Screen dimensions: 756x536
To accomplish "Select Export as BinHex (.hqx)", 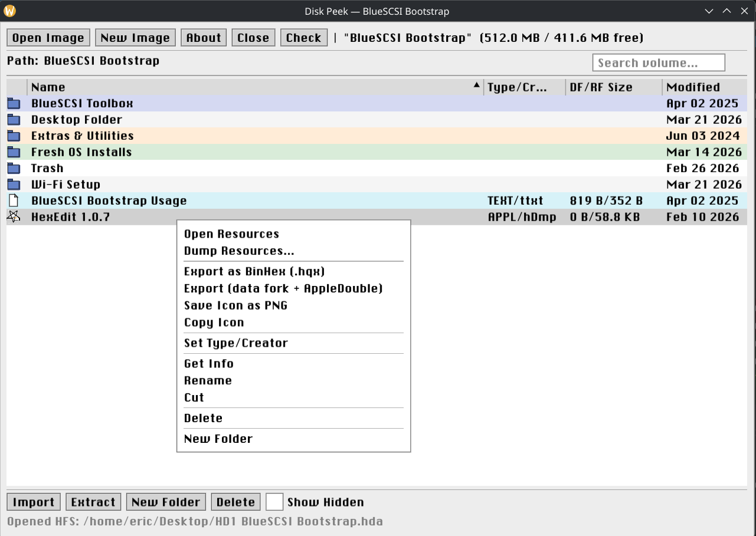I will tap(253, 271).
